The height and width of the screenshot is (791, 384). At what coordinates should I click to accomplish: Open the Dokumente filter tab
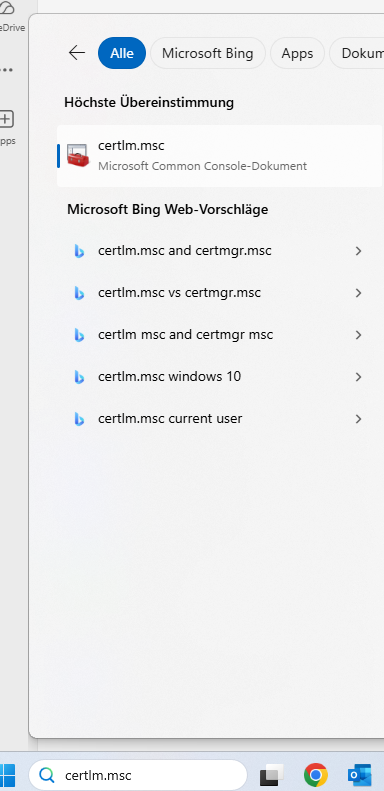tap(357, 53)
